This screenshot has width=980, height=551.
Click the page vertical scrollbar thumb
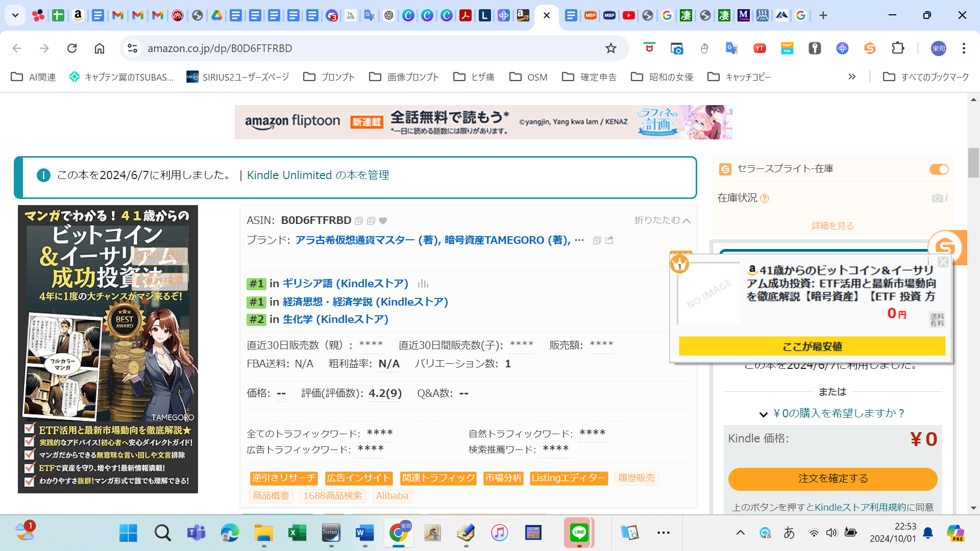tap(973, 162)
